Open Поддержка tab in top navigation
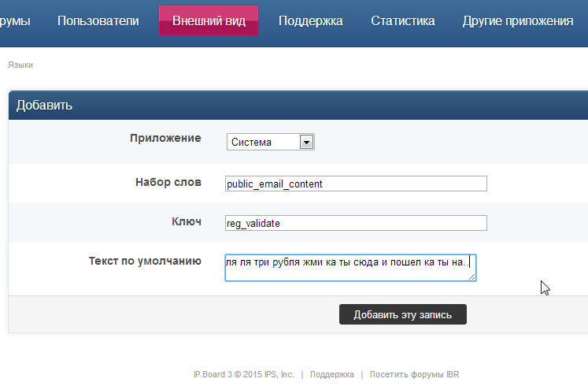Image resolution: width=588 pixels, height=386 pixels. [310, 21]
